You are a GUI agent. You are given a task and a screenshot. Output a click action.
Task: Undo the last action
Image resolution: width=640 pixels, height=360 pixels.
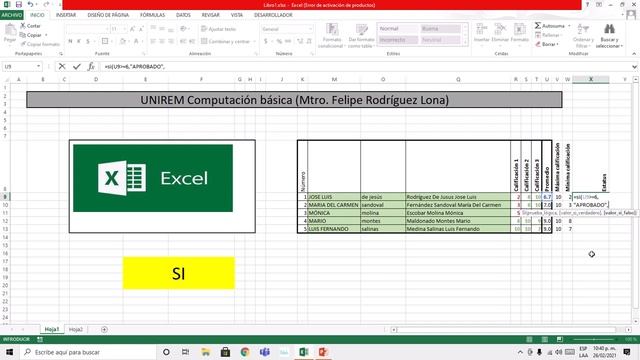[30, 4]
